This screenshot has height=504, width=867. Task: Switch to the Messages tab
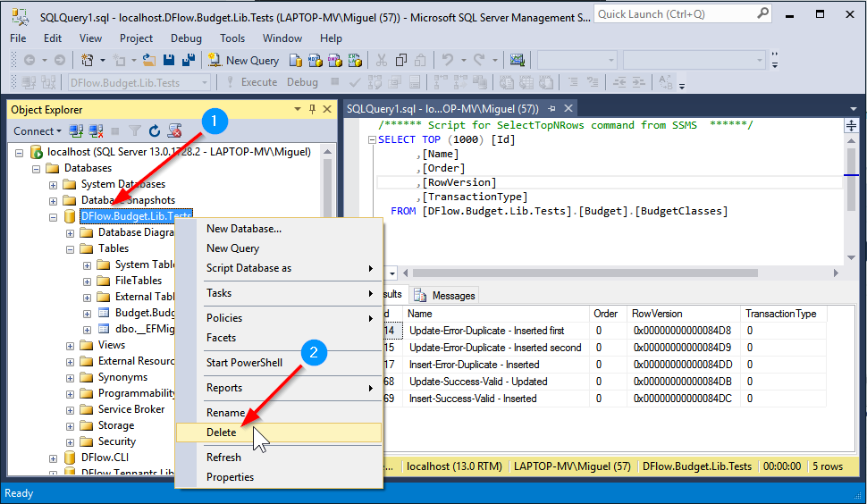[445, 296]
